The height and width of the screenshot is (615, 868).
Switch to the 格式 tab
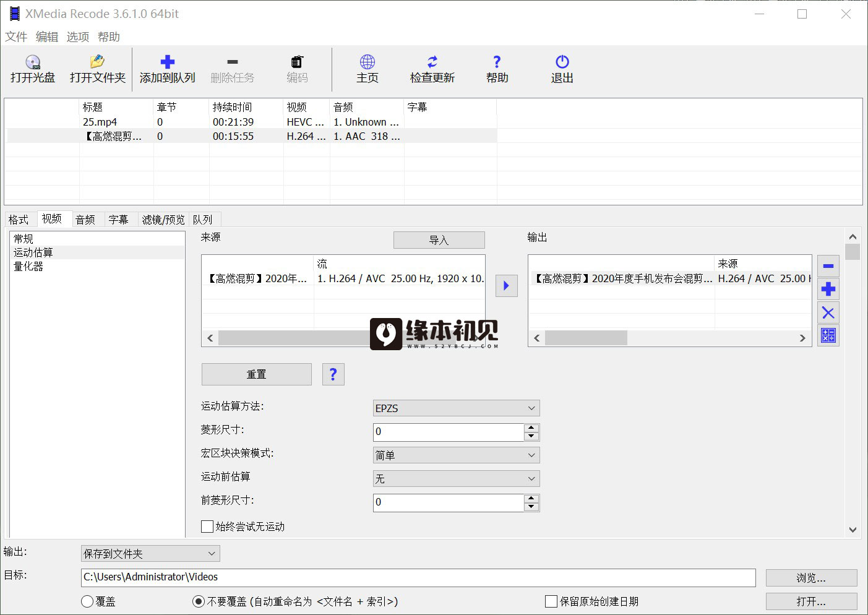tap(19, 220)
